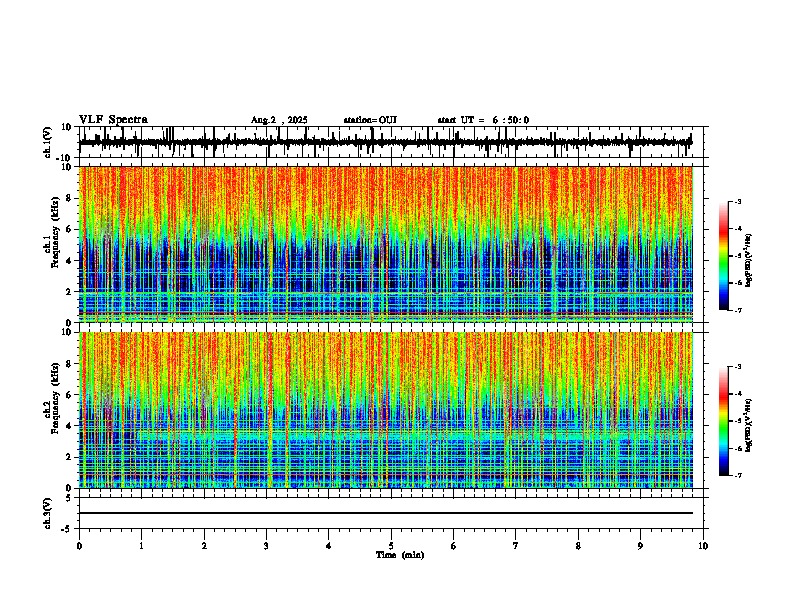Image resolution: width=792 pixels, height=612 pixels.
Task: Click the time axis tick label "8"
Action: coord(578,546)
